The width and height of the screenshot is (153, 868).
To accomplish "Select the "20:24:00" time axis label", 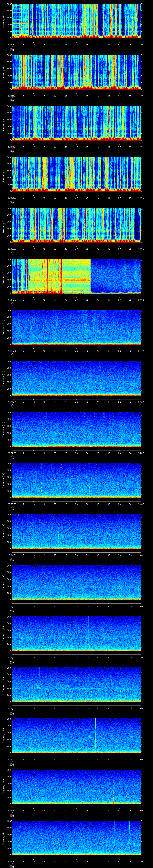I will (12, 555).
